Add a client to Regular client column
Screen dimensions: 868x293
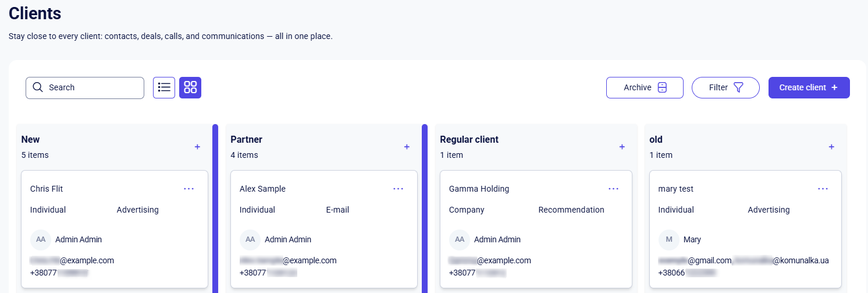622,147
